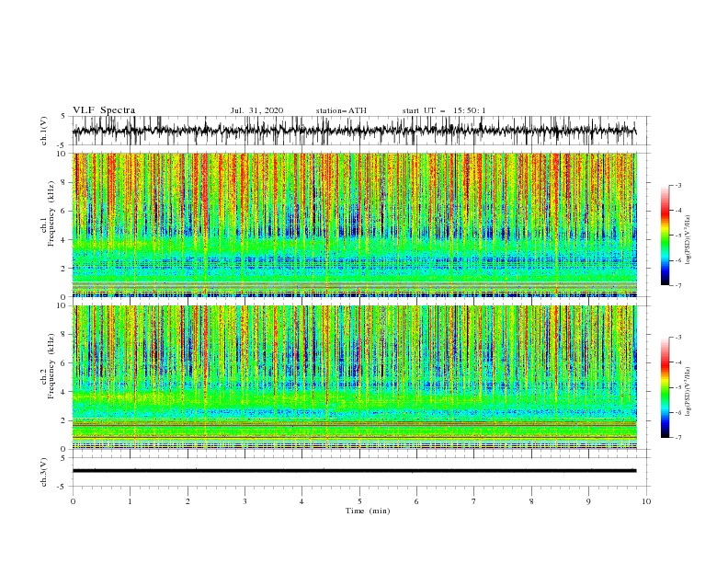Image resolution: width=728 pixels, height=563 pixels.
Task: Click the "ch.1(V)" waveform axis label
Action: (44, 131)
